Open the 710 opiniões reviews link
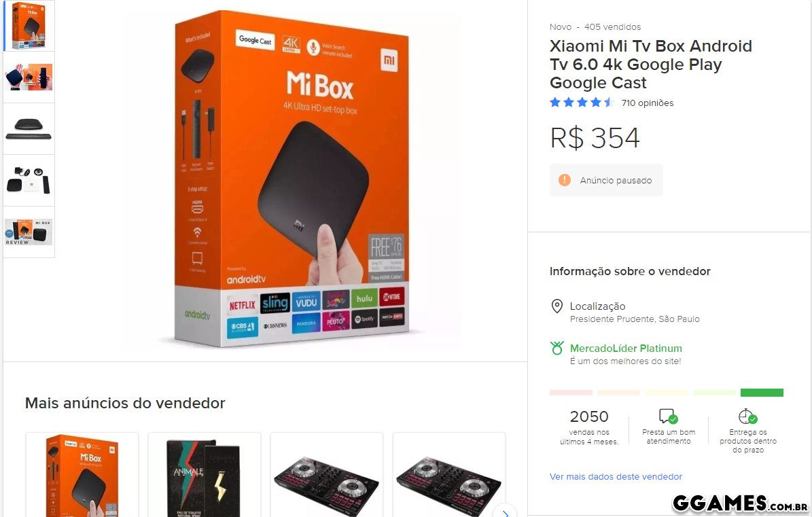The height and width of the screenshot is (517, 812). (648, 103)
